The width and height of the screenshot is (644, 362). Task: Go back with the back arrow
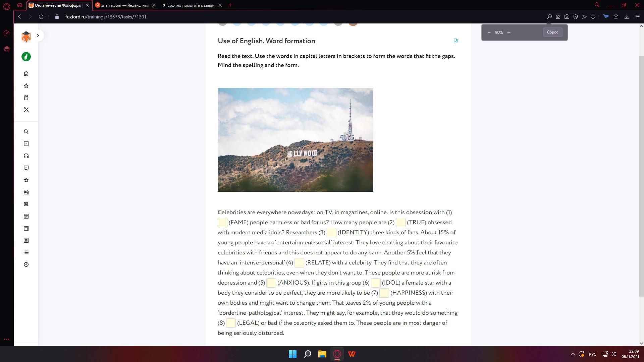pos(19,17)
